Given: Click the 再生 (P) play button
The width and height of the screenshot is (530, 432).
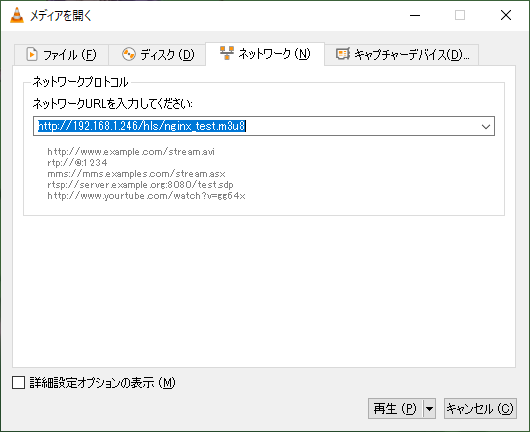Looking at the screenshot, I should click(x=395, y=409).
